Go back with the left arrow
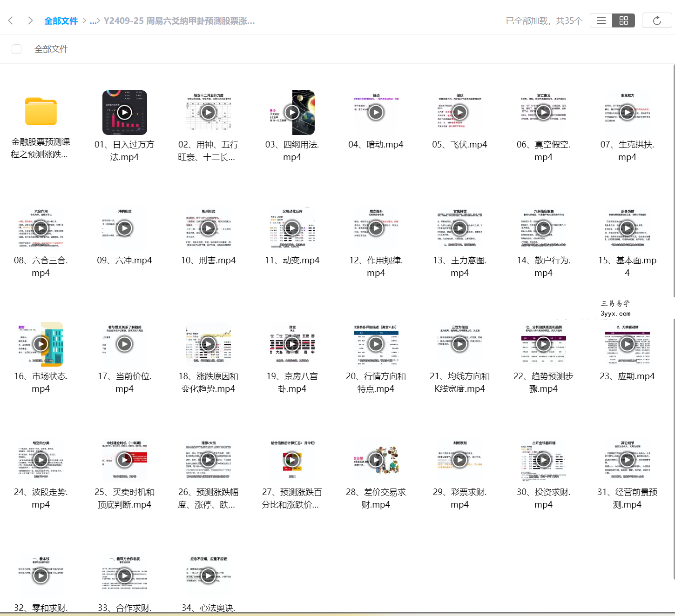Viewport: 675px width, 616px height. click(x=11, y=20)
